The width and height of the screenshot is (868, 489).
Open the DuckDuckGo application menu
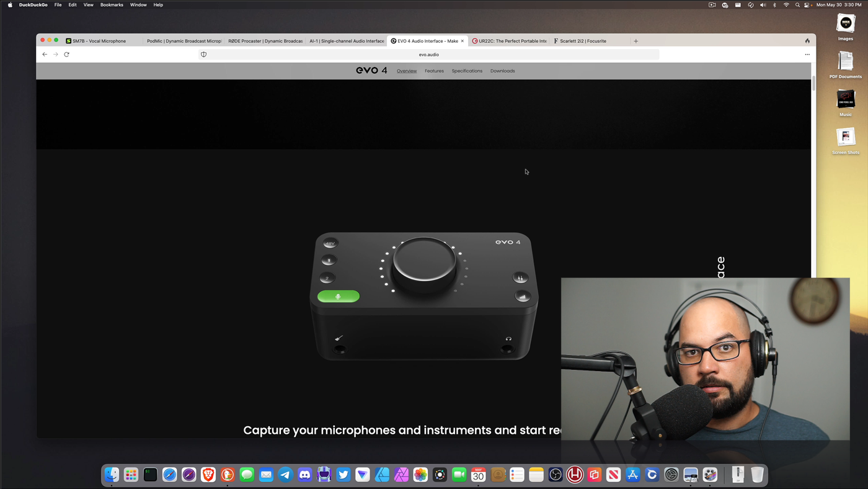33,5
